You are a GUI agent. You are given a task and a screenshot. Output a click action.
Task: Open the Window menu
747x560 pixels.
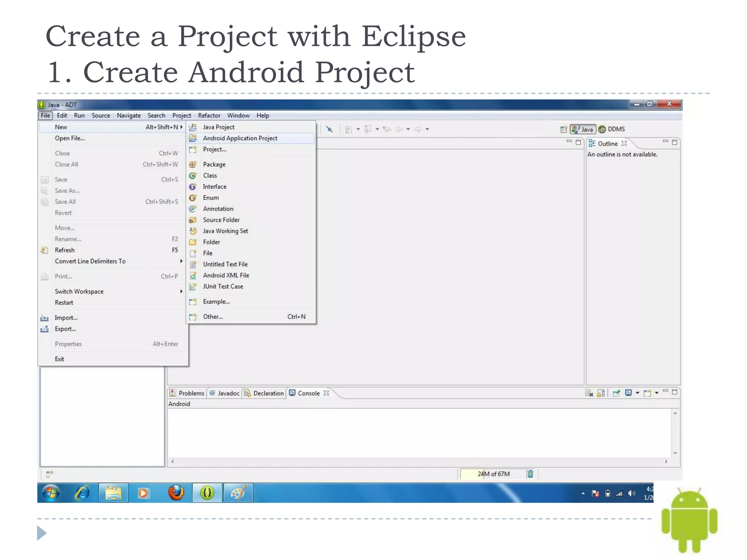click(x=239, y=116)
